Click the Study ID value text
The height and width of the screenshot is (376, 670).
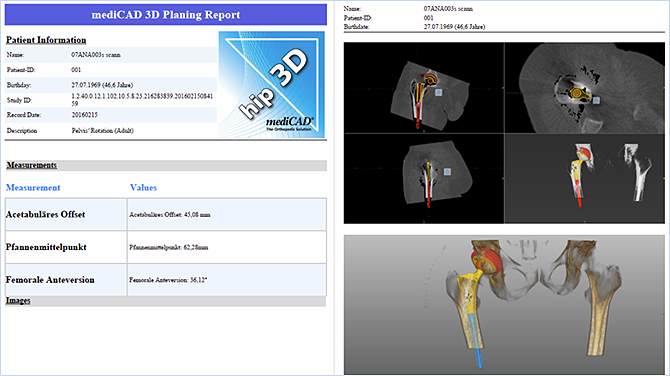tap(142, 100)
